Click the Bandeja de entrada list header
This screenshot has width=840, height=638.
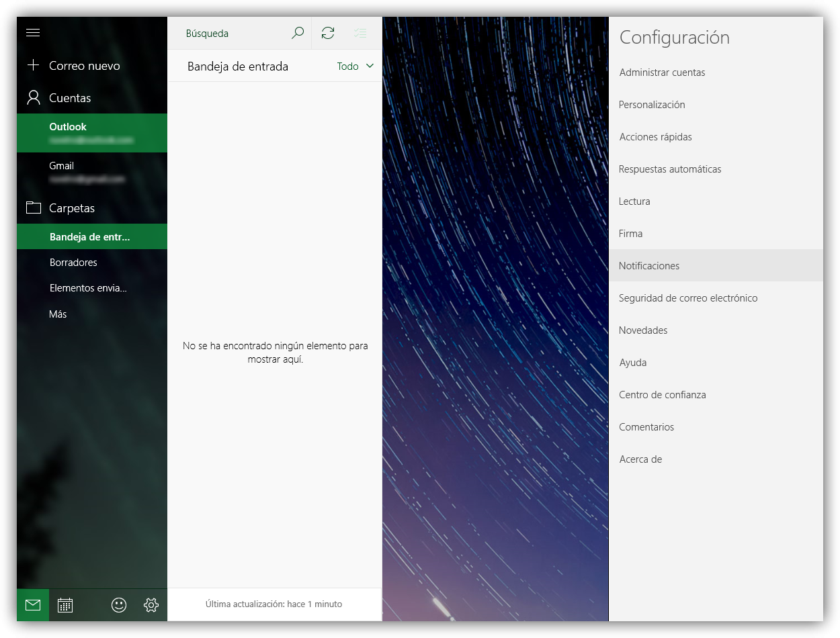tap(238, 66)
